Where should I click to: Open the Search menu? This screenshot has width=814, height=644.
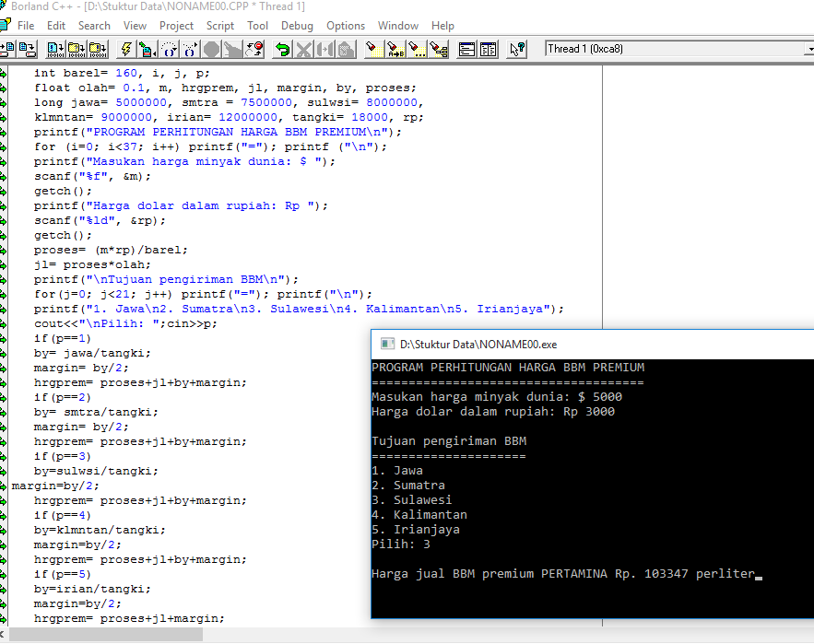click(x=94, y=26)
